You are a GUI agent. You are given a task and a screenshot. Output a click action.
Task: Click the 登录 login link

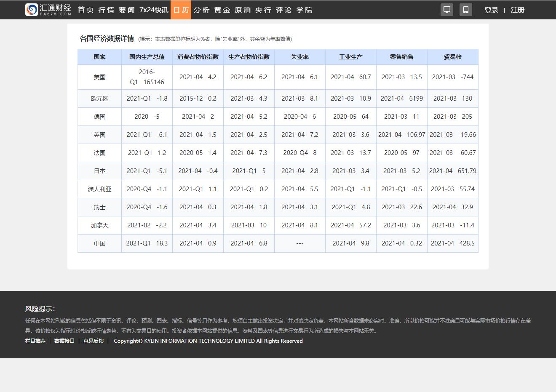click(491, 10)
